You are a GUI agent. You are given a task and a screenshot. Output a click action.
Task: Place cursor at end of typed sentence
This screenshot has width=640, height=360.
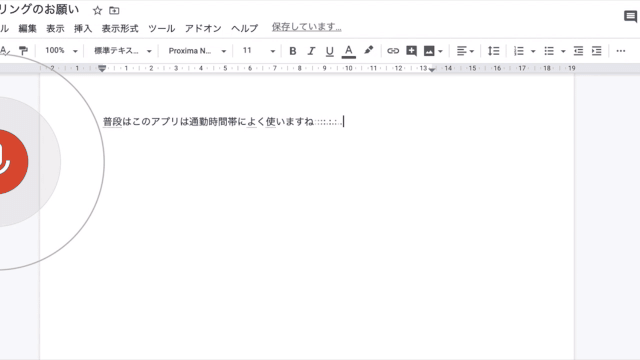click(x=343, y=122)
